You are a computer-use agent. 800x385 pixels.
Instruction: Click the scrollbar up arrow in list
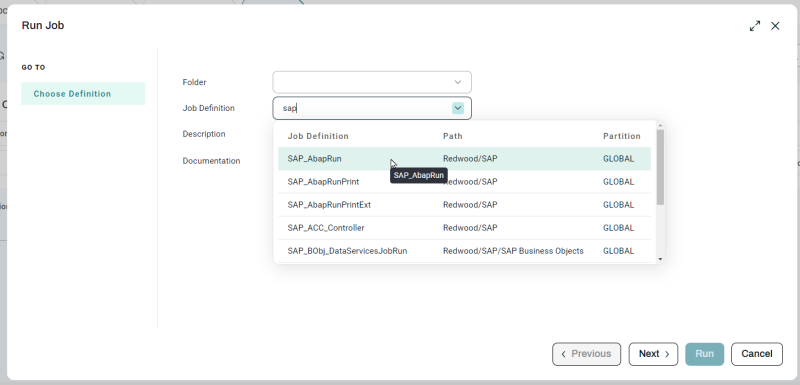coord(660,125)
